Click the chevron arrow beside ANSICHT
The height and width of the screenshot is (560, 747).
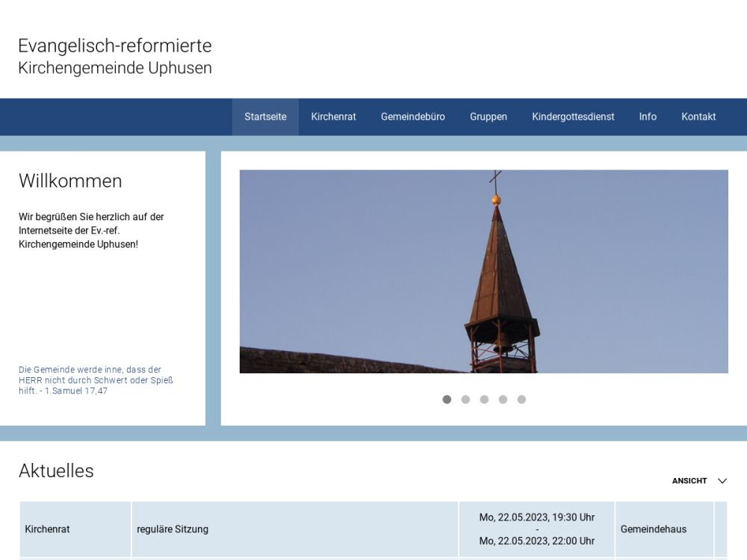[x=722, y=481]
